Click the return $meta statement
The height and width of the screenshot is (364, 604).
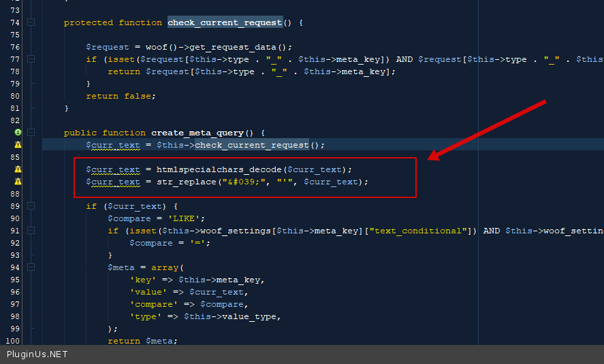(142, 341)
